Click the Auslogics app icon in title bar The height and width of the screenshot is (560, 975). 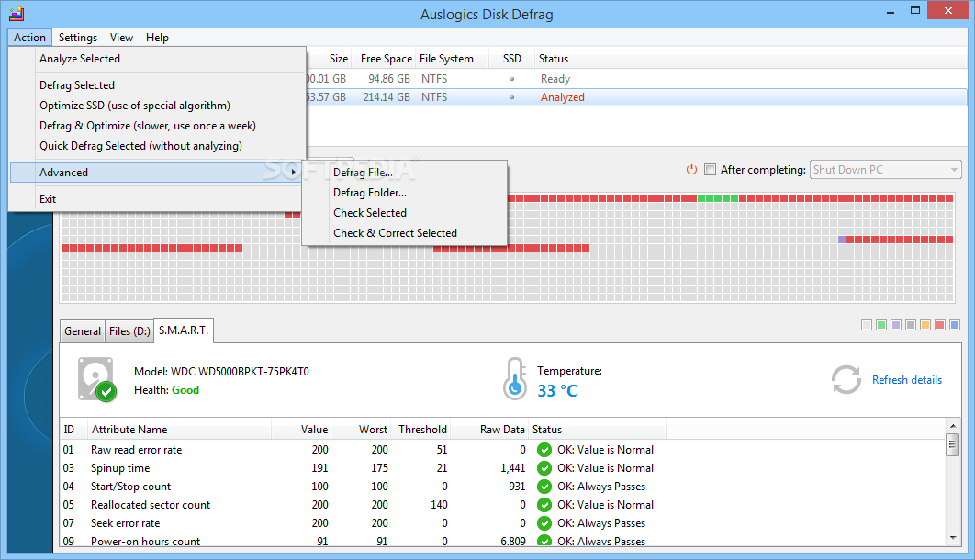pos(17,14)
